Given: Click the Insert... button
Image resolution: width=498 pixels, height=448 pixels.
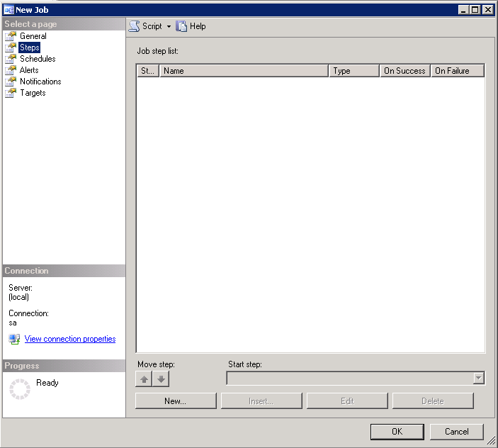Looking at the screenshot, I should 261,401.
